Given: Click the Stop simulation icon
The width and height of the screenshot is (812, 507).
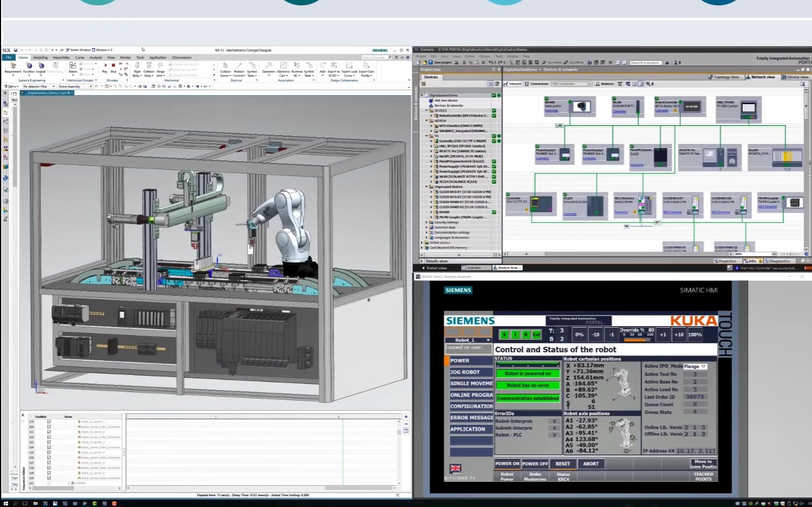Looking at the screenshot, I should (113, 66).
